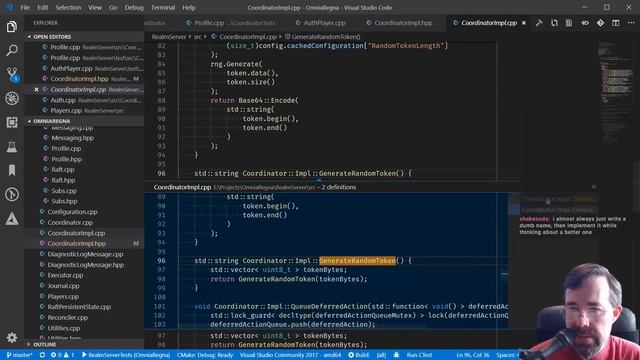Close the peek definitions panel
The height and width of the screenshot is (360, 640).
[594, 187]
